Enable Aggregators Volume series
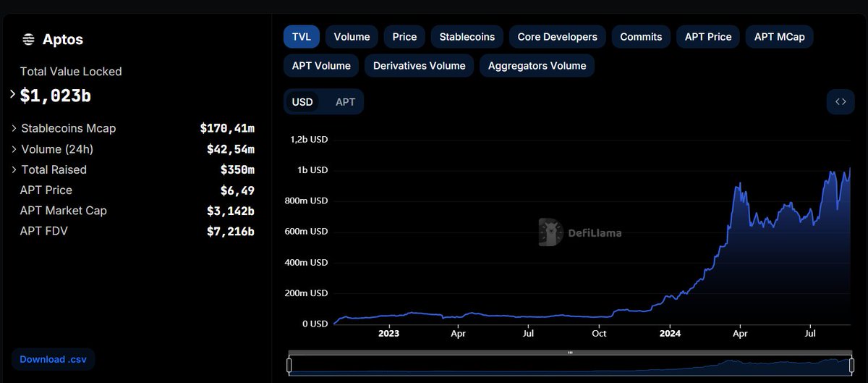This screenshot has width=868, height=383. click(x=537, y=65)
